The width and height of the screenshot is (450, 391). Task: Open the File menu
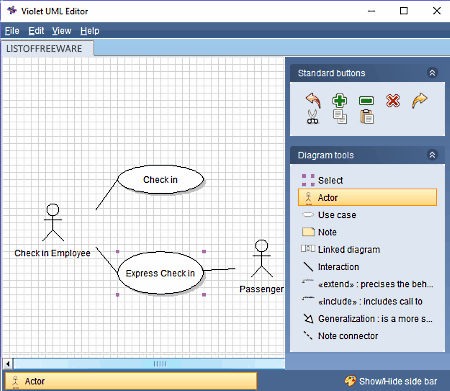(12, 31)
